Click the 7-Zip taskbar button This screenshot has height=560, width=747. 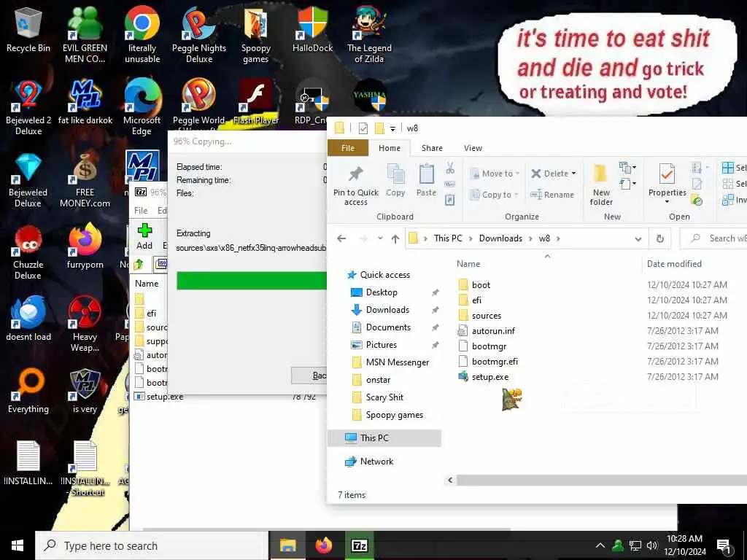359,545
